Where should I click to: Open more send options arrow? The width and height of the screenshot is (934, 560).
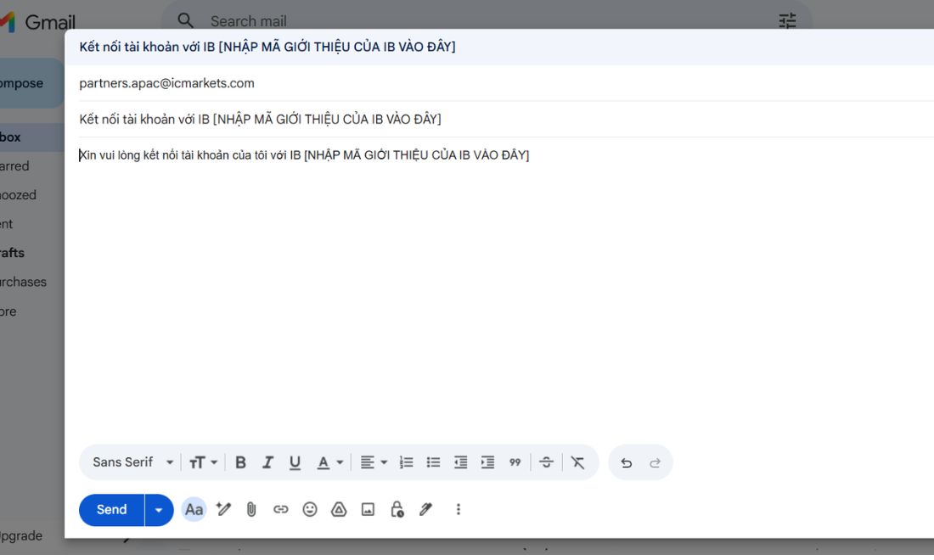coord(159,510)
